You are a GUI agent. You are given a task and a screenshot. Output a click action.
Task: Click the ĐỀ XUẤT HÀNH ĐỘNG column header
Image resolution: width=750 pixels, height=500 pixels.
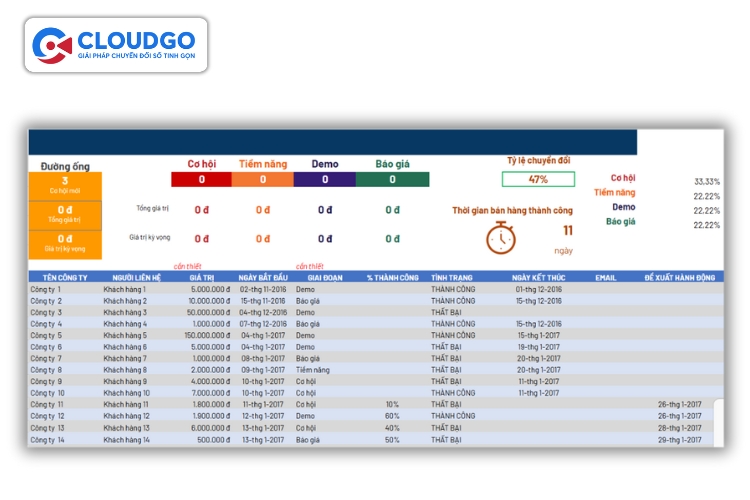tap(680, 277)
